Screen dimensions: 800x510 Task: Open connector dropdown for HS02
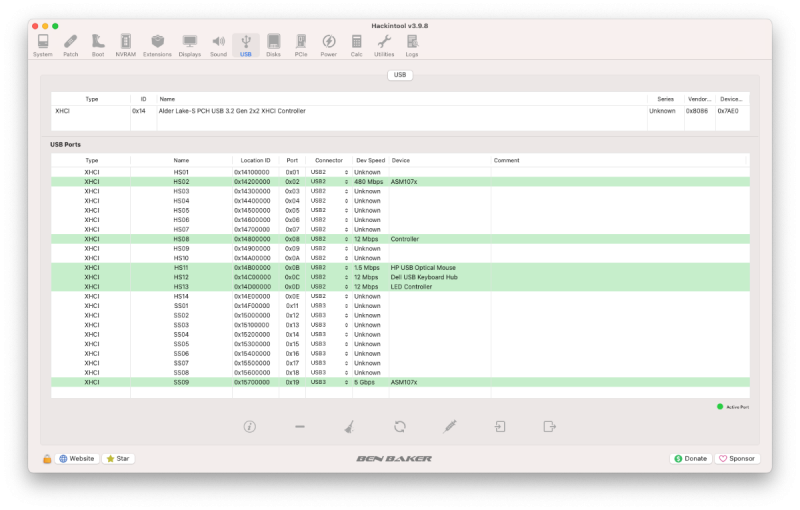coord(329,182)
